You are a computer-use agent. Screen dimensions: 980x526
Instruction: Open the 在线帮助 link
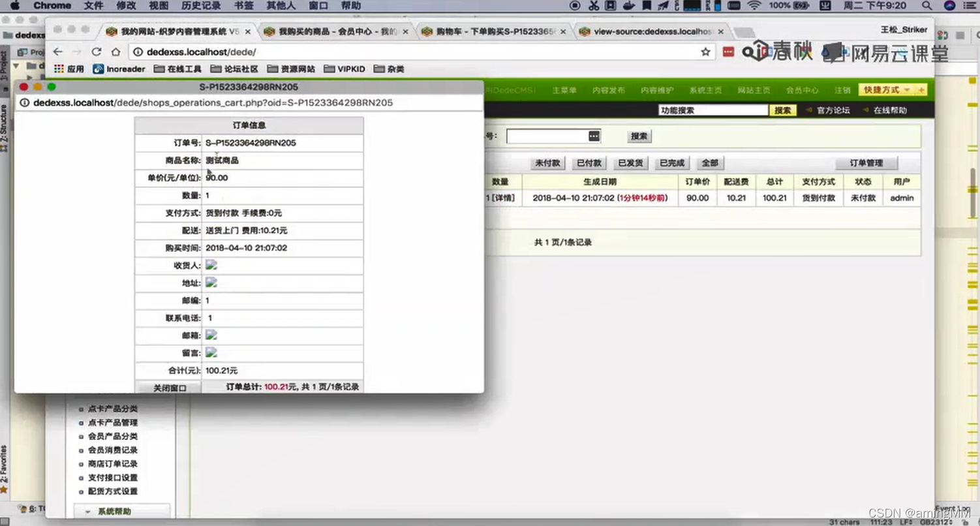coord(890,110)
